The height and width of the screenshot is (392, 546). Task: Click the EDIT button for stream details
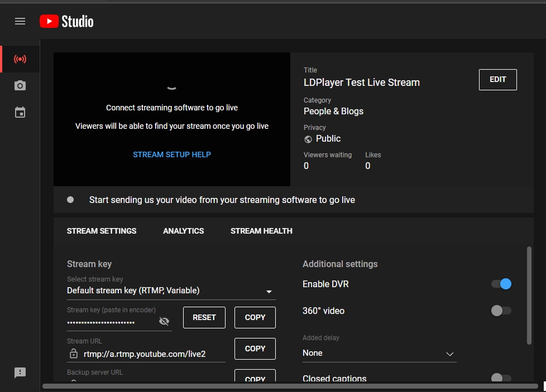[497, 80]
